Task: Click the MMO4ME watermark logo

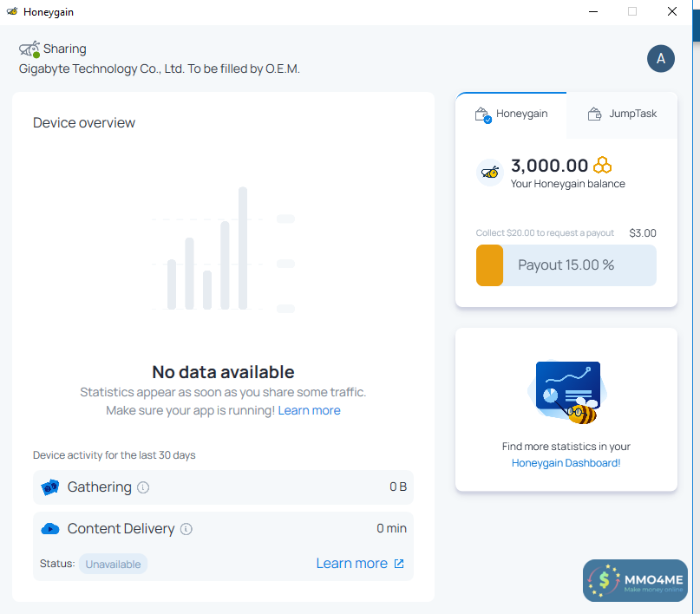Action: pos(636,581)
